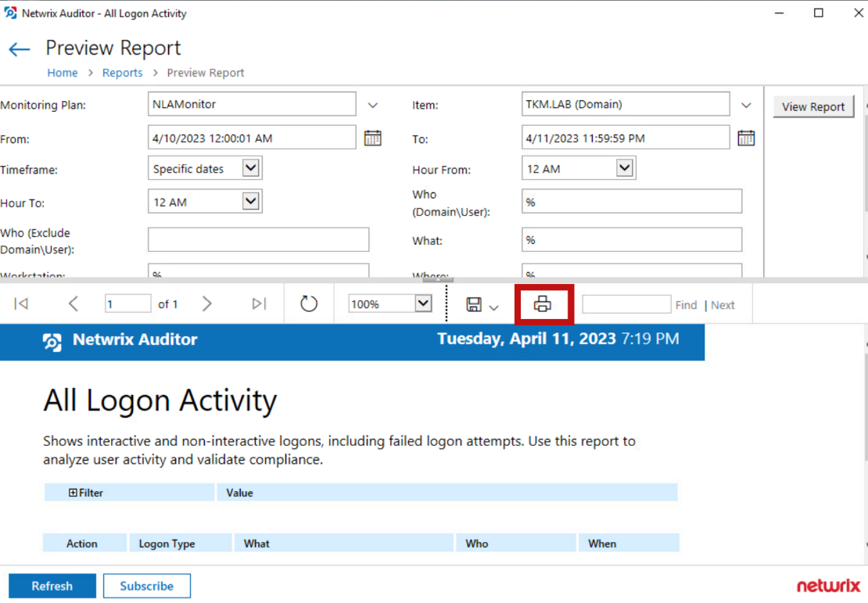Image resolution: width=868 pixels, height=603 pixels.
Task: Click the back arrow next to Preview Report
Action: point(19,48)
